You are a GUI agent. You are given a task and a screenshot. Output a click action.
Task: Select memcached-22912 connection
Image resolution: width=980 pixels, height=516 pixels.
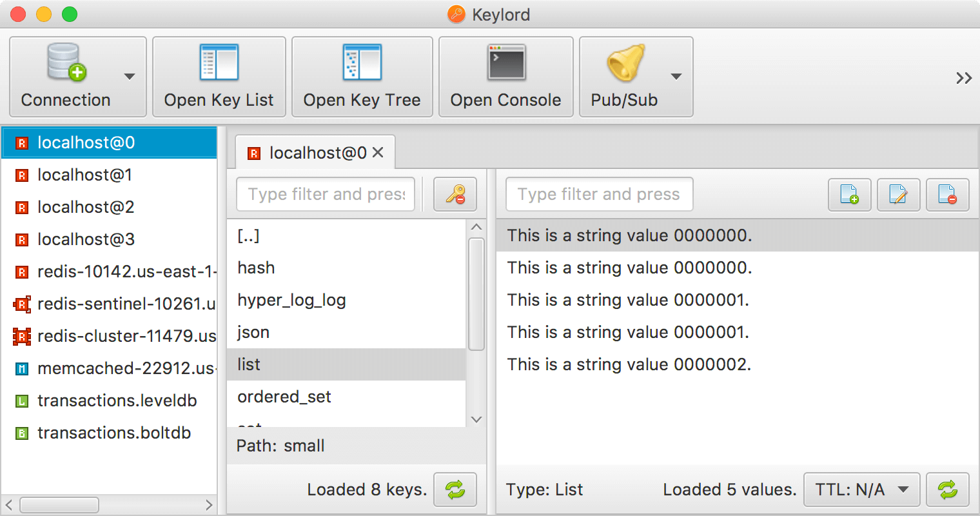coord(109,368)
